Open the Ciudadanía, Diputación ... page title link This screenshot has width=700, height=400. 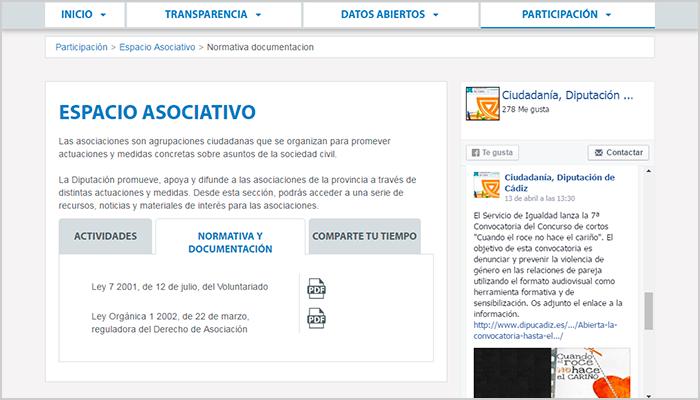pos(567,95)
